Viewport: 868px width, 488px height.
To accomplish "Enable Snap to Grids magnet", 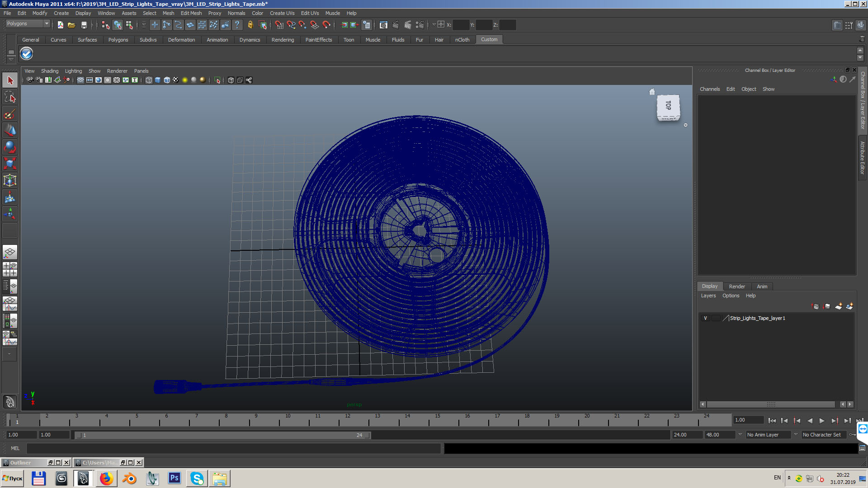I will pos(279,25).
